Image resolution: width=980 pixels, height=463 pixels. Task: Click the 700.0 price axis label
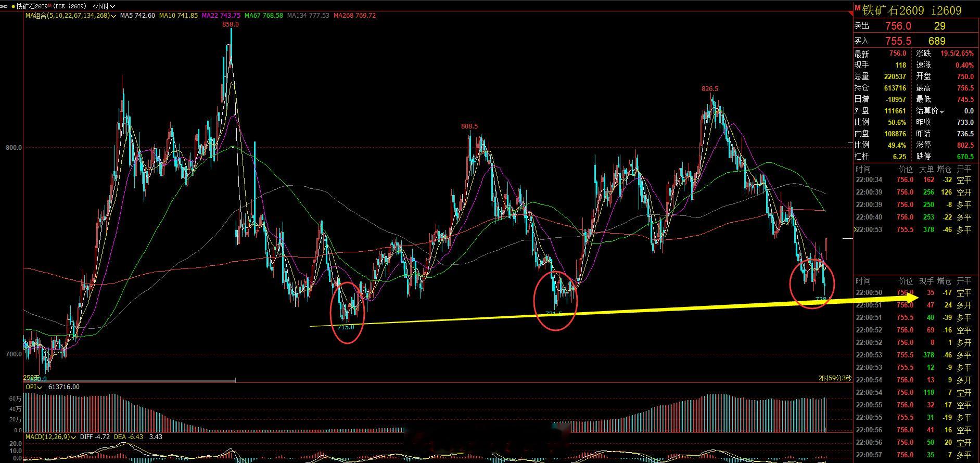[x=14, y=354]
